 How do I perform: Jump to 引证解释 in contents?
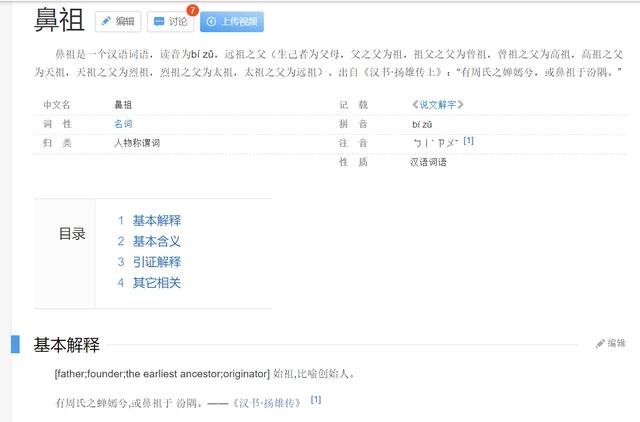tap(156, 262)
